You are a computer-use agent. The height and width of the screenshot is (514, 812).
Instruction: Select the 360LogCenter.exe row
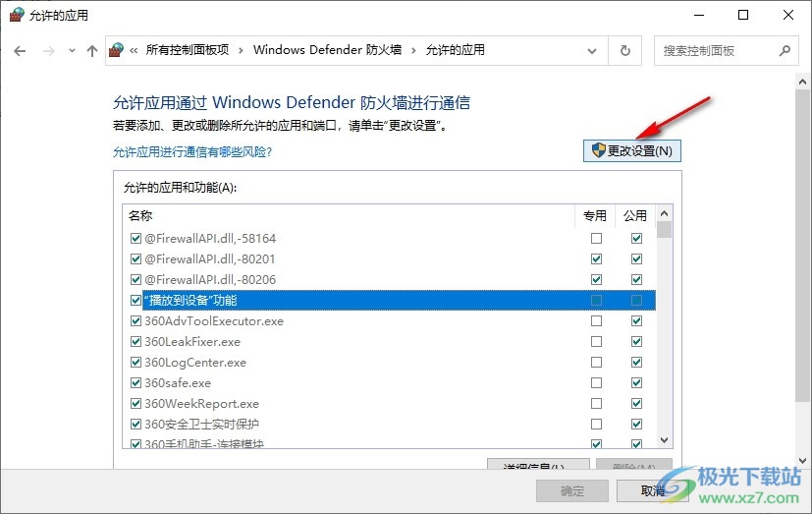tap(390, 363)
